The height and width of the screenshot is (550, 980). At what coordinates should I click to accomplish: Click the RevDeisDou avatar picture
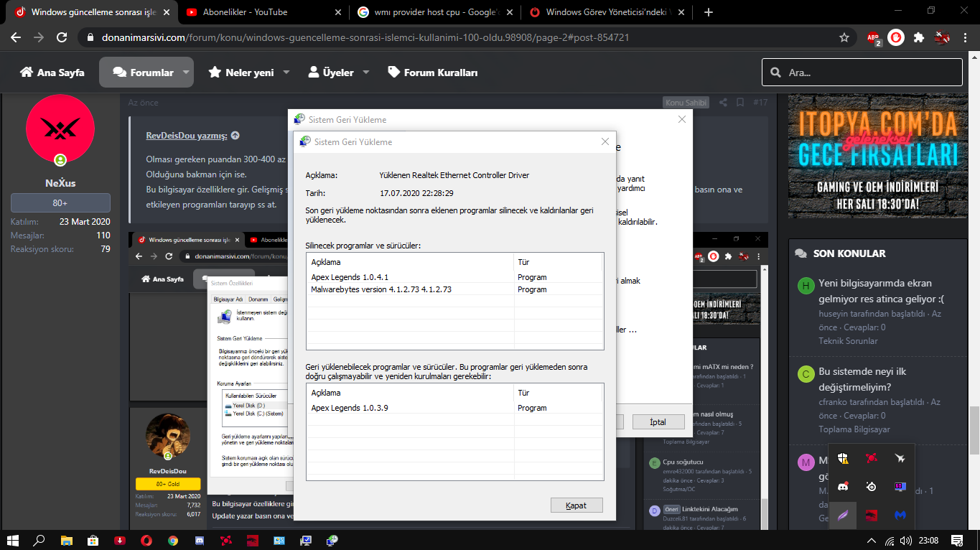coord(167,436)
